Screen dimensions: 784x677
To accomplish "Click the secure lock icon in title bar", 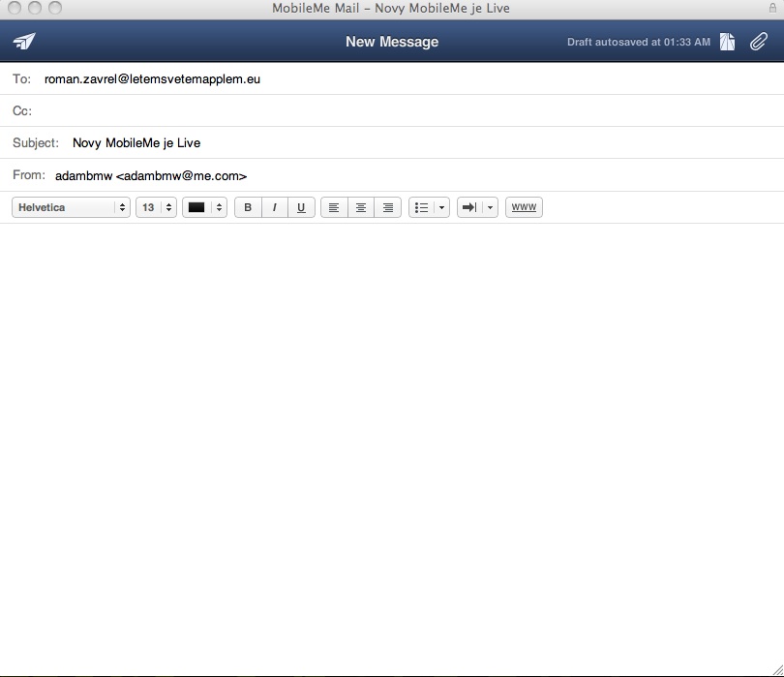I will click(x=772, y=8).
